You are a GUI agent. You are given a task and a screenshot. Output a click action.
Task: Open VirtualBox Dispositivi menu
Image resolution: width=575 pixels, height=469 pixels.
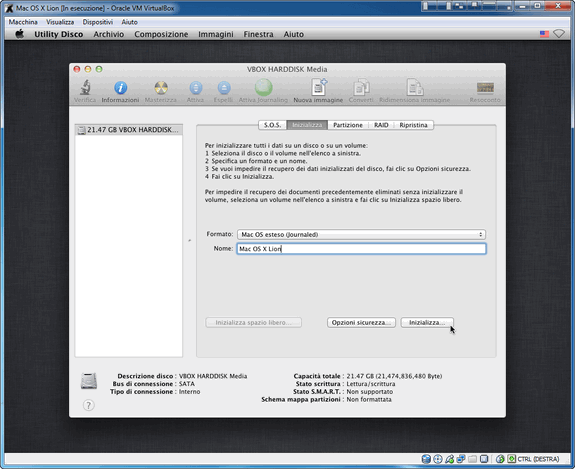[98, 22]
